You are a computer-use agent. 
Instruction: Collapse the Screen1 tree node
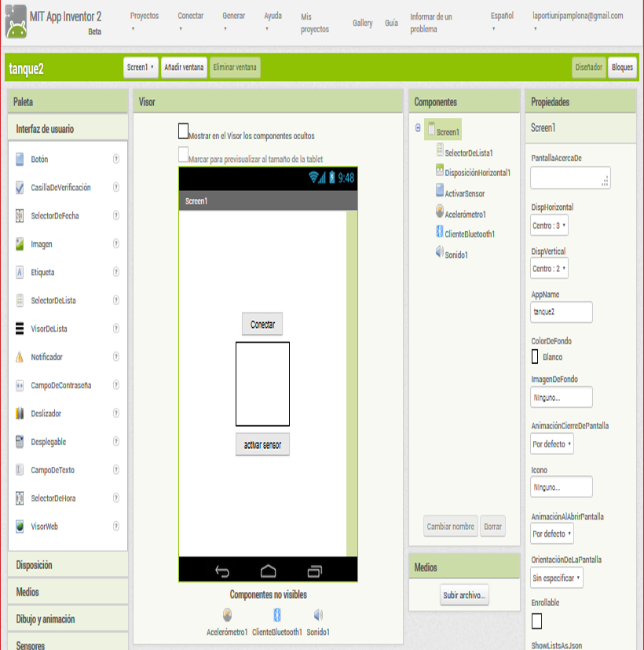(418, 129)
